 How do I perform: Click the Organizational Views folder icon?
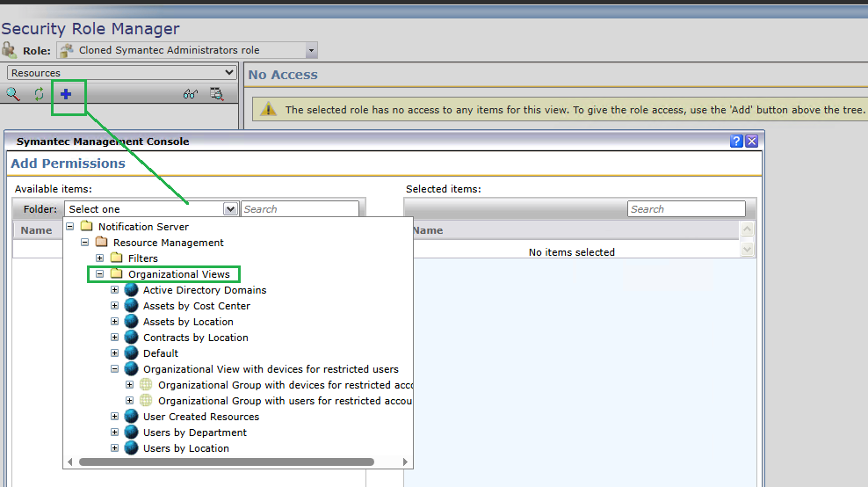click(116, 273)
